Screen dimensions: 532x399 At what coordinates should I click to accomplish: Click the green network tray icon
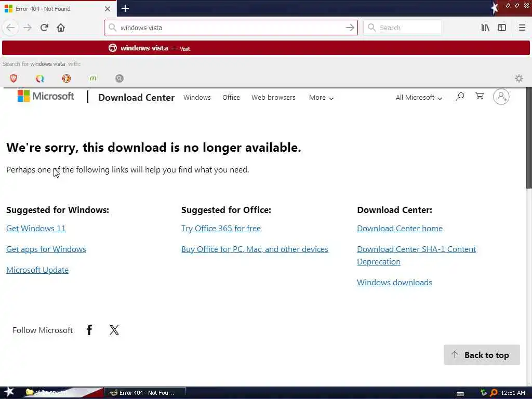point(484,393)
